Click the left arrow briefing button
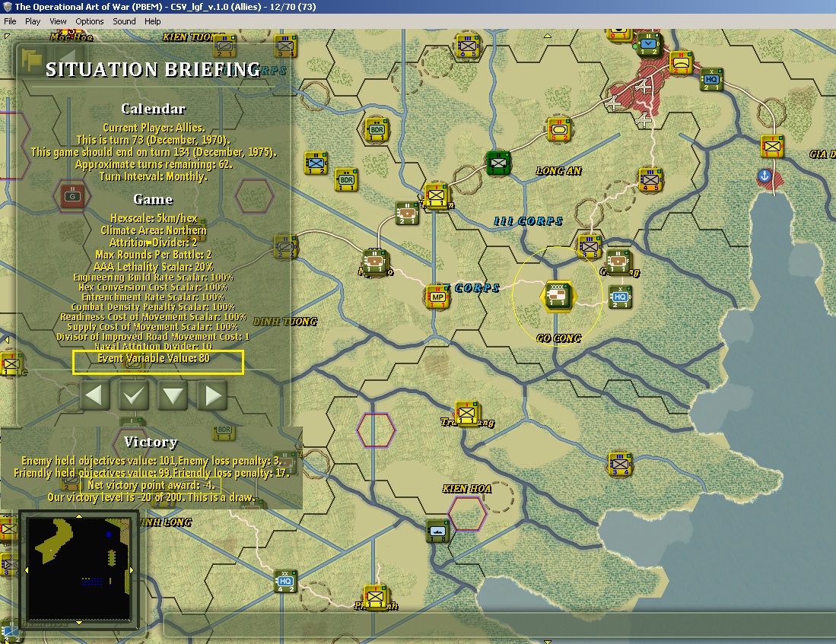 point(94,395)
